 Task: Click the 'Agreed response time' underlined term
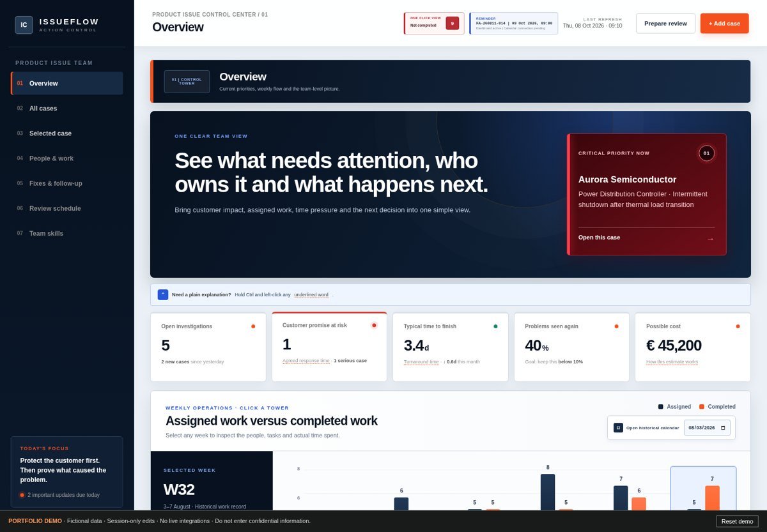(x=306, y=361)
